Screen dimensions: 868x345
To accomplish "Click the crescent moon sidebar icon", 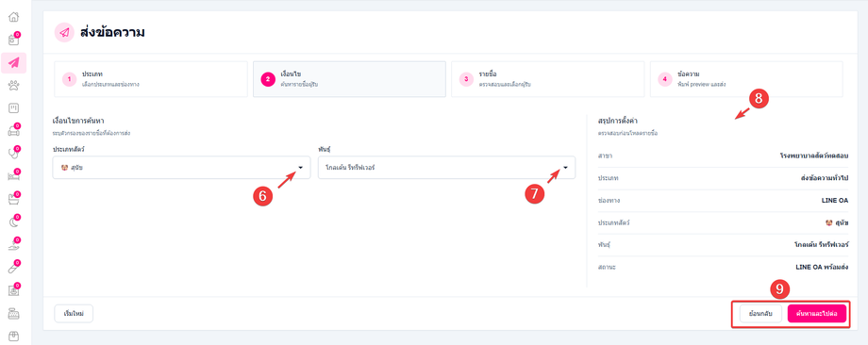I will [14, 222].
